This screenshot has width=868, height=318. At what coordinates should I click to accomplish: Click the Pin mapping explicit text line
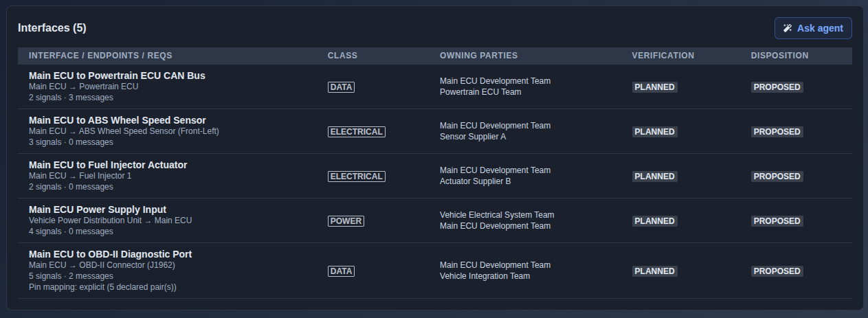tap(102, 287)
